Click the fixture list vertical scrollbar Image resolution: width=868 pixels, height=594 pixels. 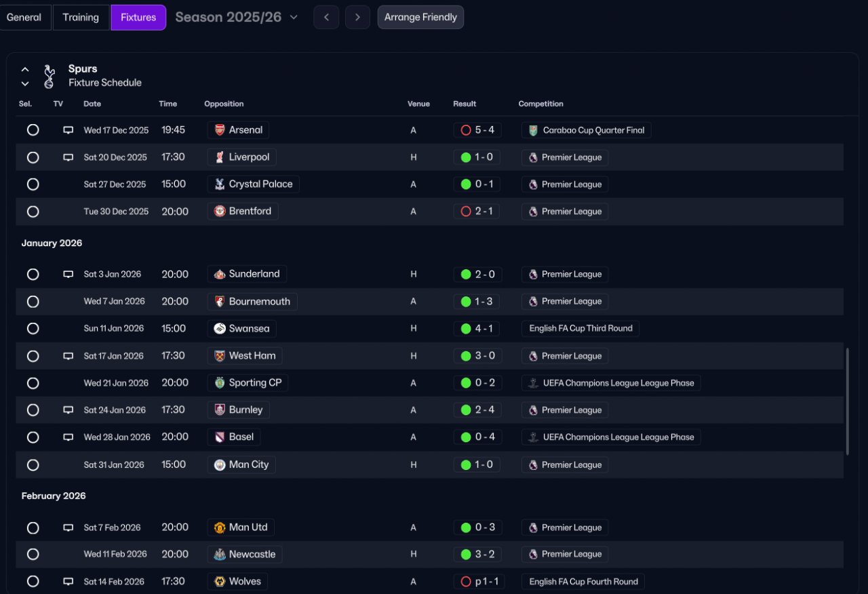click(x=847, y=401)
